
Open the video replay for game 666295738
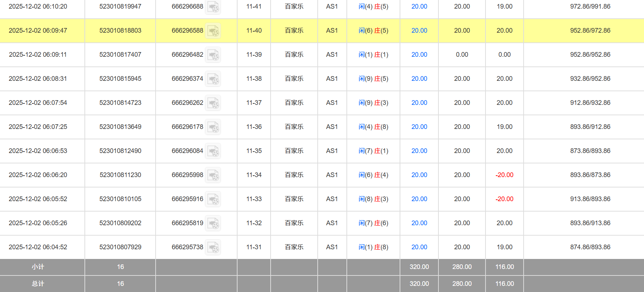pyautogui.click(x=213, y=247)
